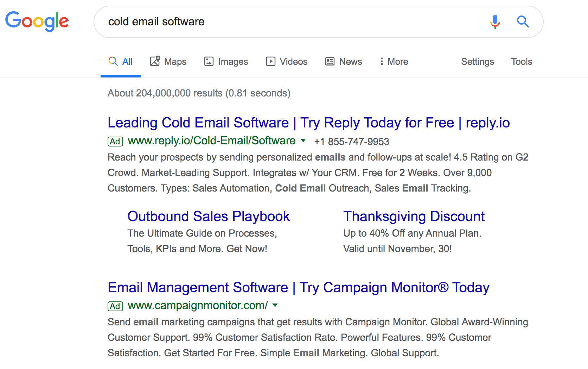Open the Videos tab
Viewport: 588px width, 369px height.
point(287,62)
